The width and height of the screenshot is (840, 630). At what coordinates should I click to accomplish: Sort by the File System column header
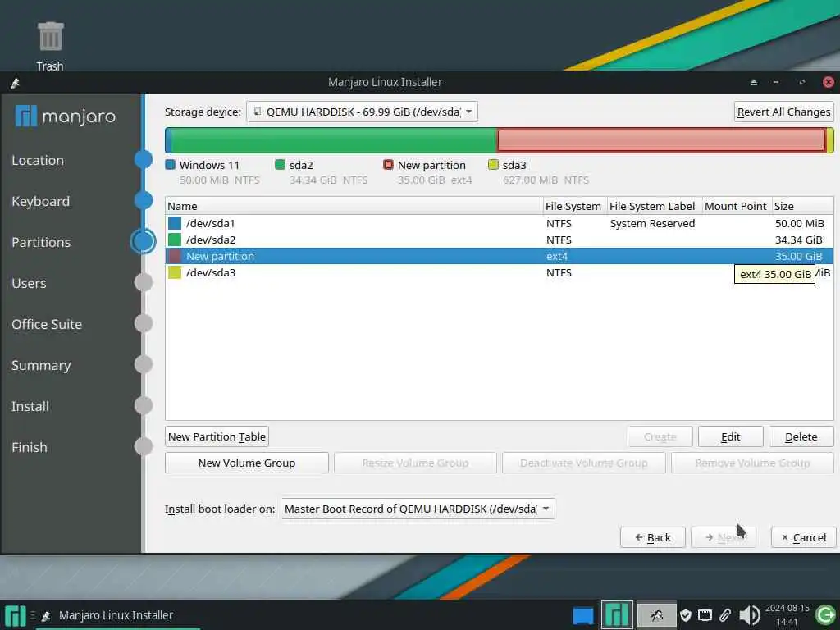coord(575,206)
